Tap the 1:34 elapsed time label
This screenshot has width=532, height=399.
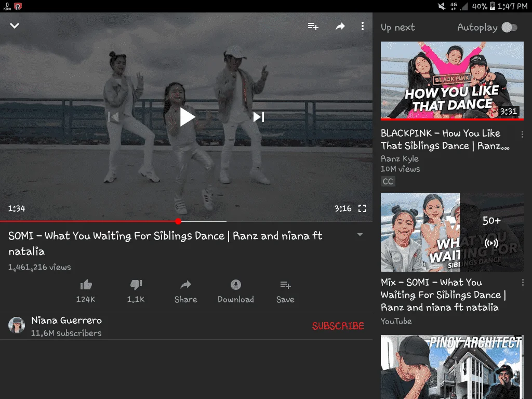click(17, 208)
